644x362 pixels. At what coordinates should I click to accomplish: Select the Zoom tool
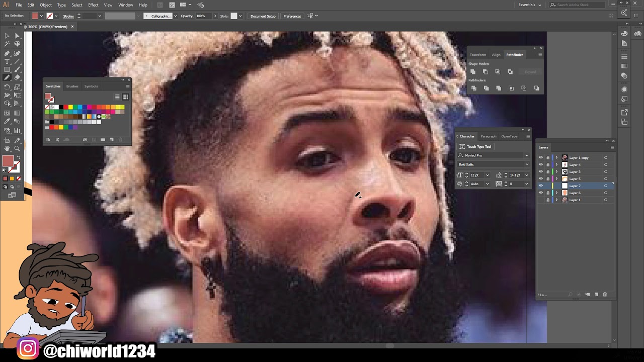click(x=17, y=149)
